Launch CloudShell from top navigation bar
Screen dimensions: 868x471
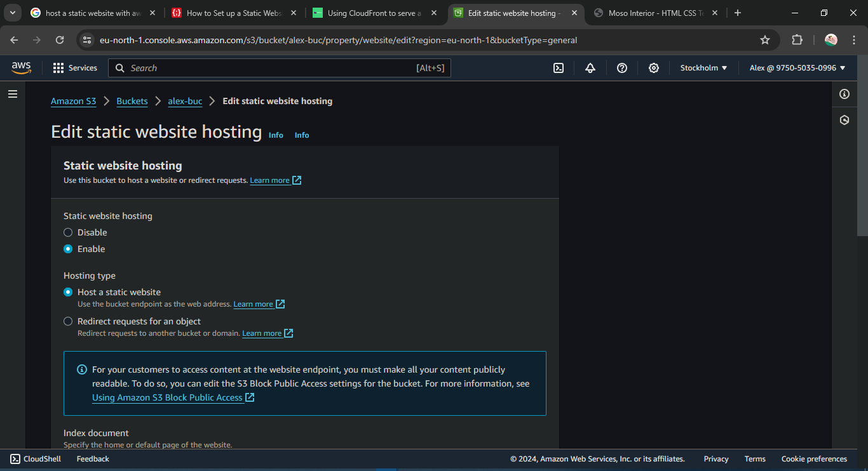[559, 68]
